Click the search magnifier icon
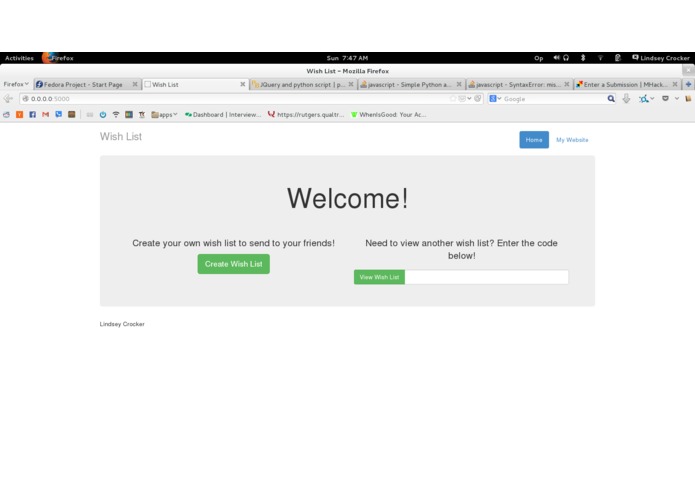The height and width of the screenshot is (494, 695). click(611, 99)
